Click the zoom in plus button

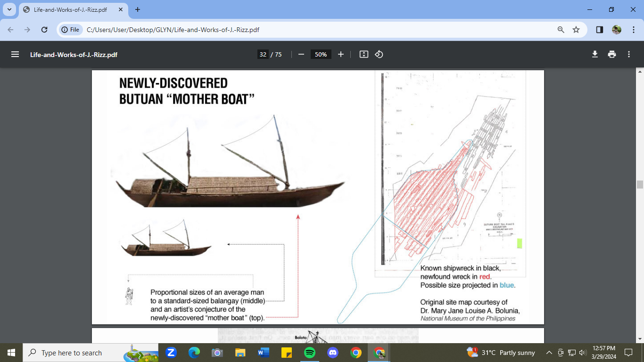[341, 54]
